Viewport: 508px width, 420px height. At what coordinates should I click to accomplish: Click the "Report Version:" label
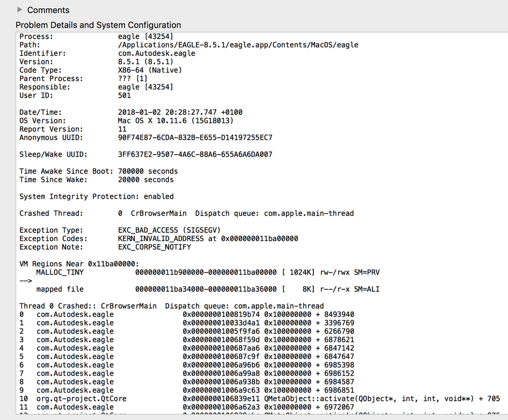coord(51,129)
